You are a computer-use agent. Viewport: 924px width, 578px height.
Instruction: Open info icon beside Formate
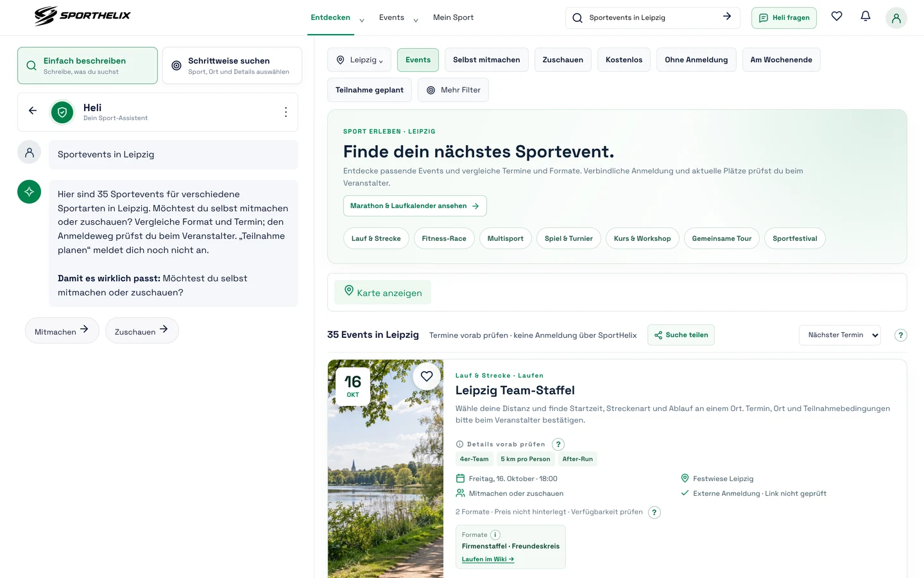pos(495,535)
